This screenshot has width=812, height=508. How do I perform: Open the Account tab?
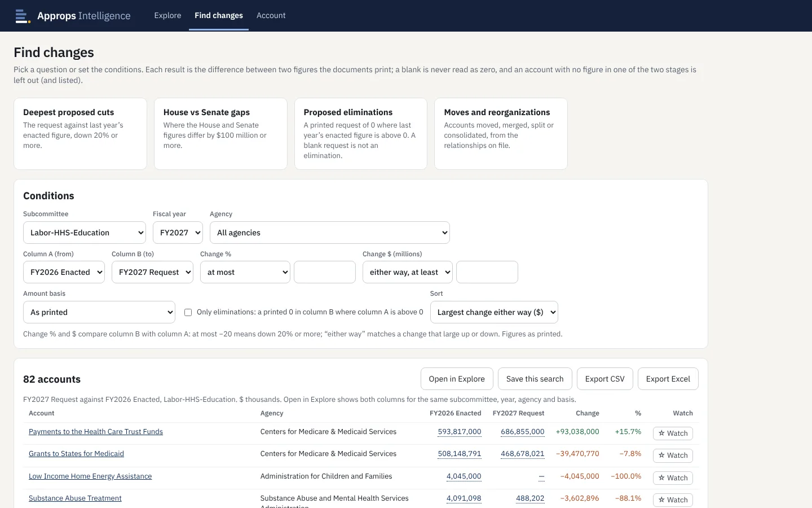tap(271, 15)
